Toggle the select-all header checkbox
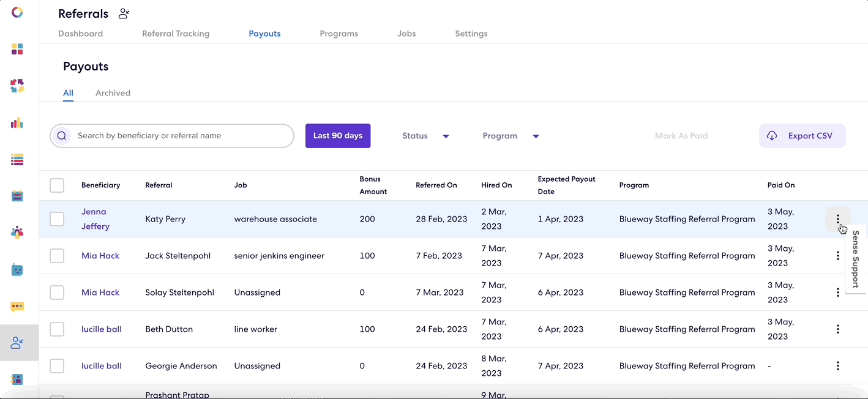The image size is (868, 399). (57, 185)
